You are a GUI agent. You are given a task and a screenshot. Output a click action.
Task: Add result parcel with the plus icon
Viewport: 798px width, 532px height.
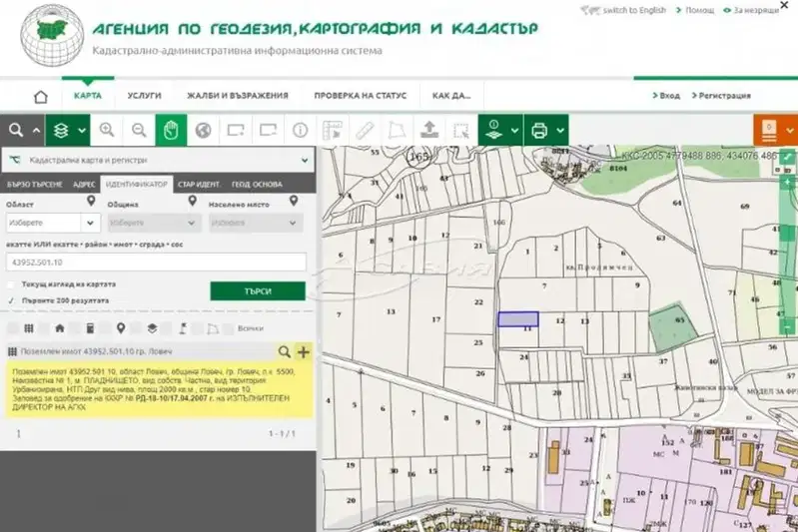point(304,351)
